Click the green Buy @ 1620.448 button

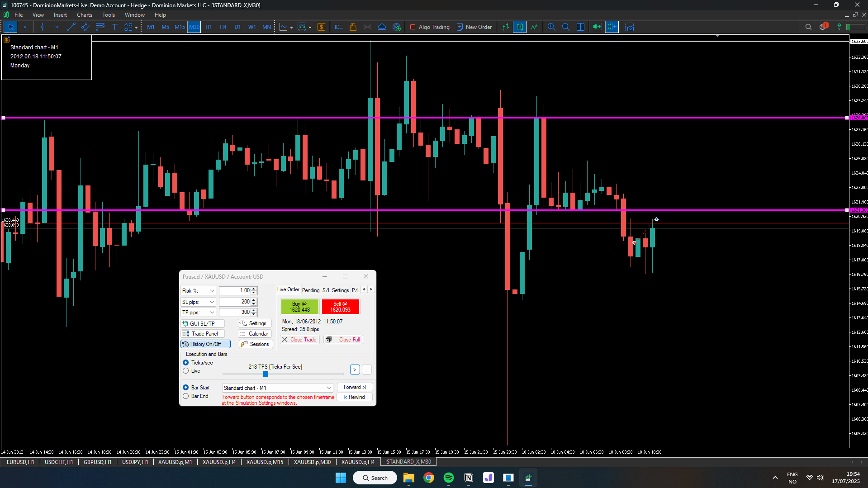[x=299, y=307]
